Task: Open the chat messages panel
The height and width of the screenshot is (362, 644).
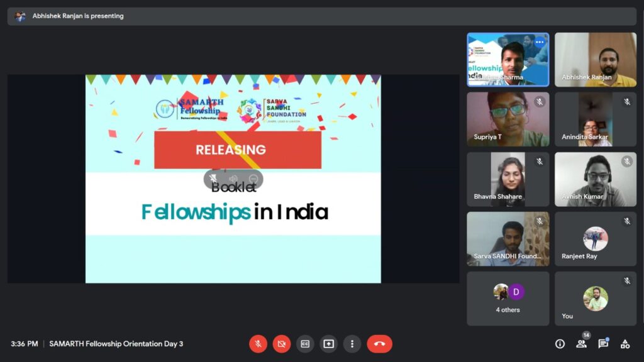Action: [603, 344]
